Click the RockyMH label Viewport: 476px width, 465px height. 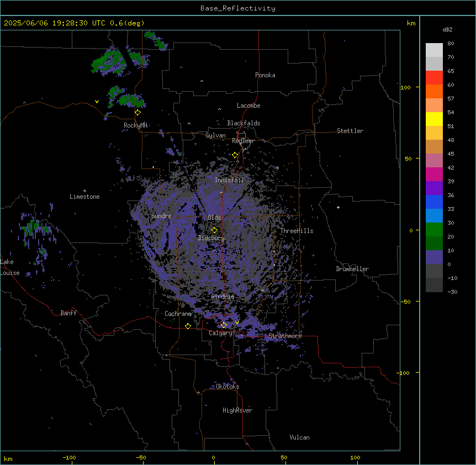[x=135, y=125]
